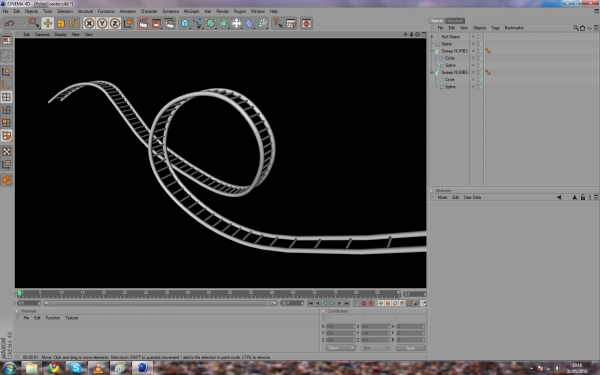
Task: Open the content browser icon
Action: [291, 23]
